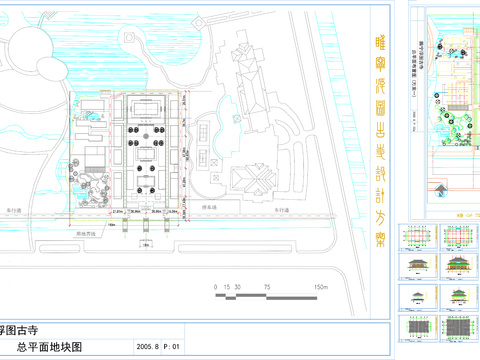Screen dimensions: 480x360
Task: Select the wider column grid floor plan thumbnail
Action: [459, 237]
